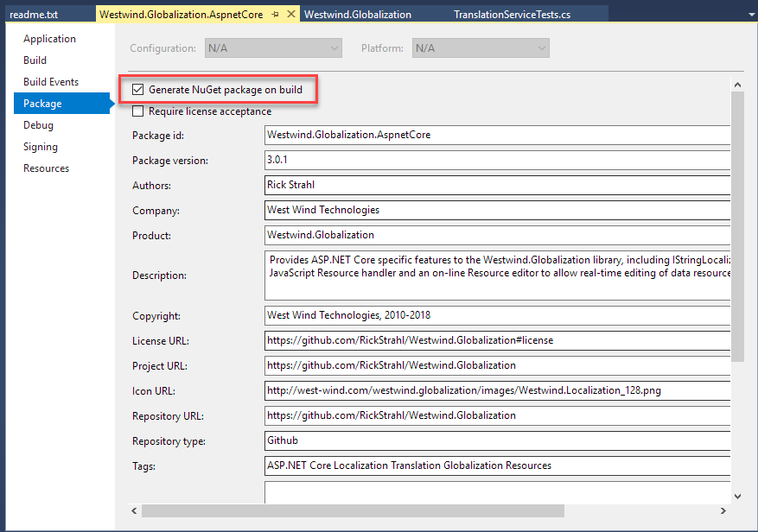Switch to the Westwind.Globalization tab
The width and height of the screenshot is (758, 532).
[x=358, y=15]
